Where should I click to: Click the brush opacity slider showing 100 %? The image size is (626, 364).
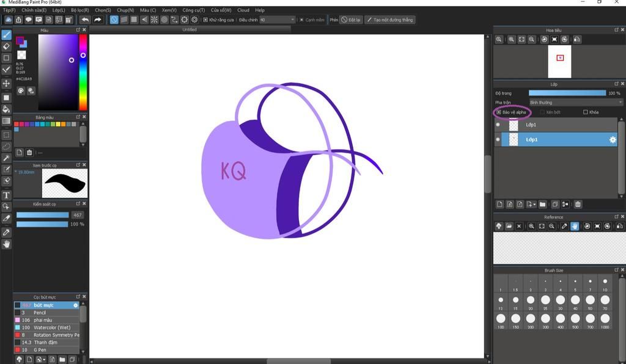pos(42,224)
